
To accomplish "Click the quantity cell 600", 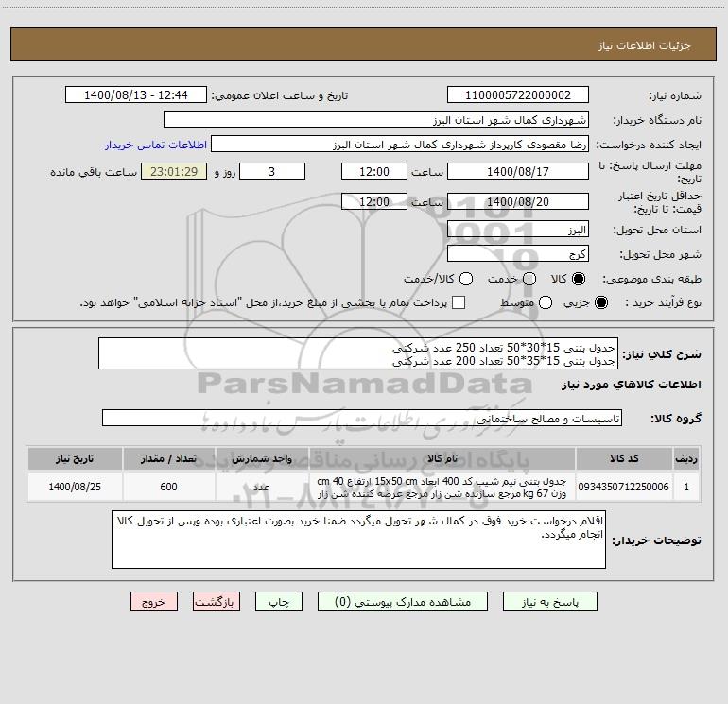I will (168, 487).
